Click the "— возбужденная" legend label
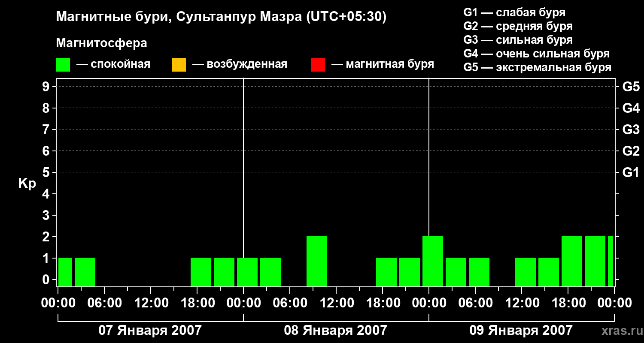644x343 pixels. pos(240,64)
